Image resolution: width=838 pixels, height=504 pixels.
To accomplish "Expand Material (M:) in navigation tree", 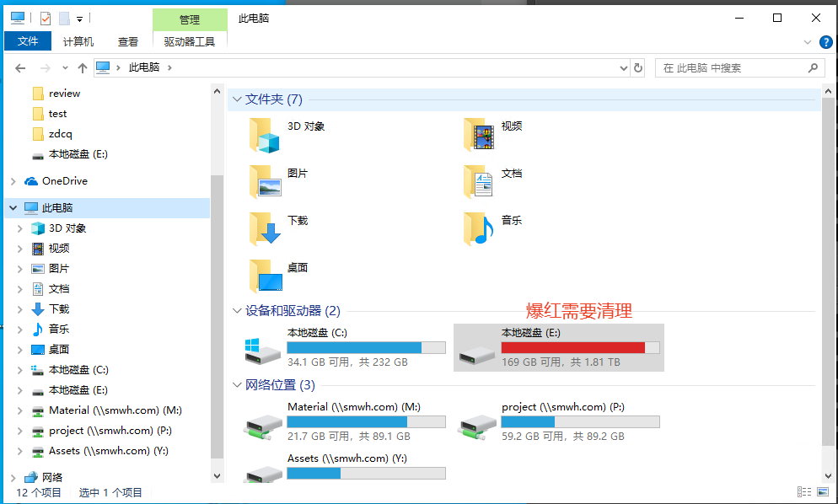I will tap(19, 410).
